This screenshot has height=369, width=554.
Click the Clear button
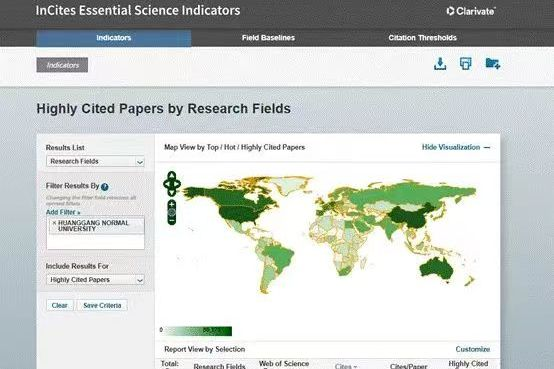coord(60,305)
